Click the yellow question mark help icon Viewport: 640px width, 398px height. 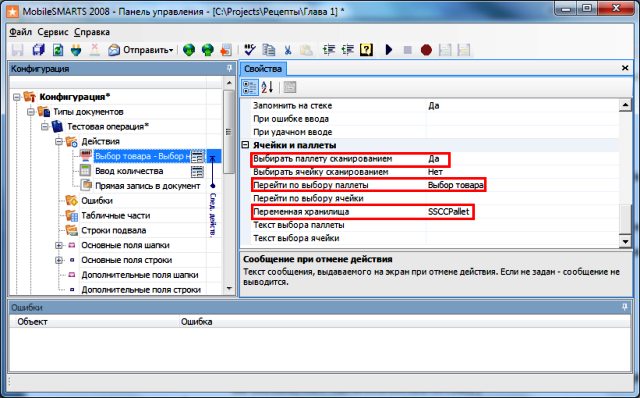[x=366, y=50]
